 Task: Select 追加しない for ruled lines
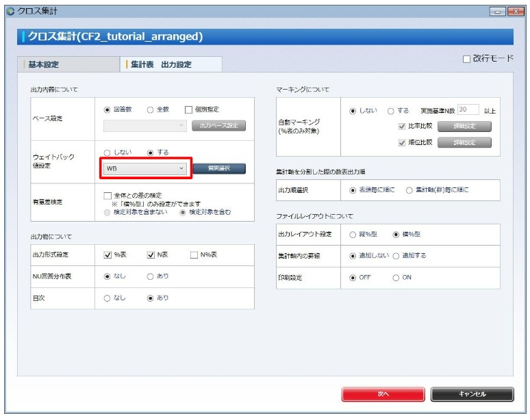click(353, 256)
